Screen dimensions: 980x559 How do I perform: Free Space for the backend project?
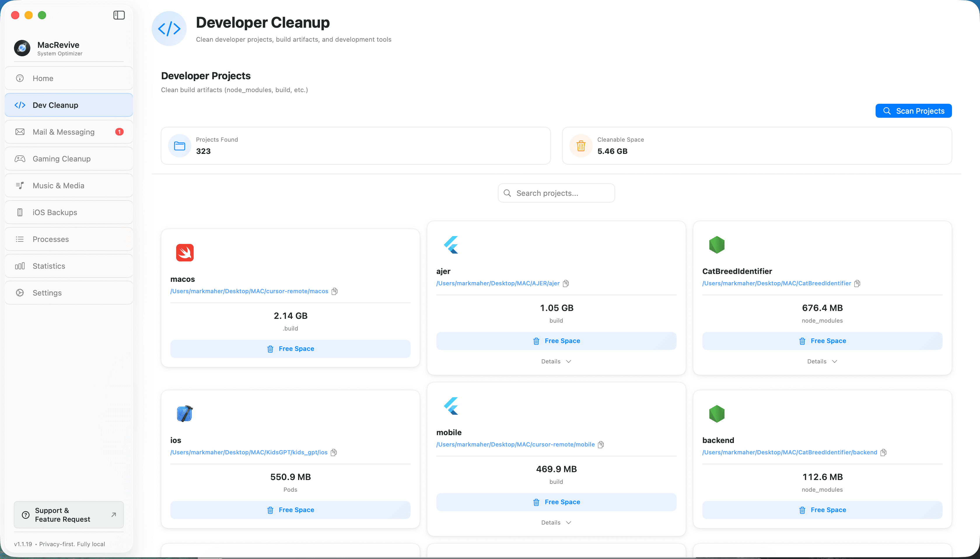(822, 510)
